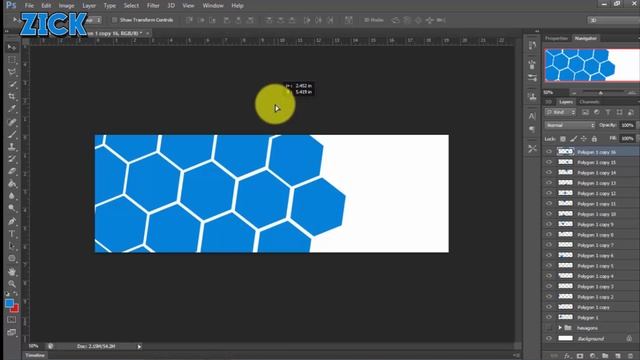The width and height of the screenshot is (640, 360).
Task: Click the Lock all padlock icon
Action: [594, 139]
